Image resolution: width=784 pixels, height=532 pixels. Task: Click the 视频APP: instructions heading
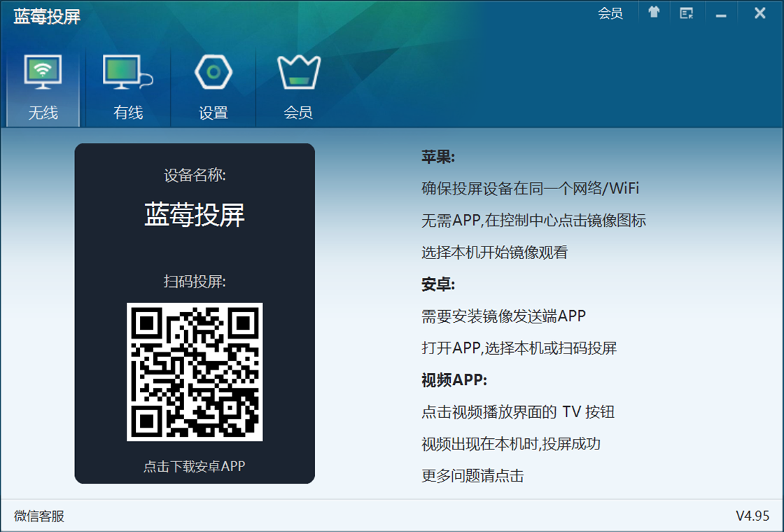(454, 380)
